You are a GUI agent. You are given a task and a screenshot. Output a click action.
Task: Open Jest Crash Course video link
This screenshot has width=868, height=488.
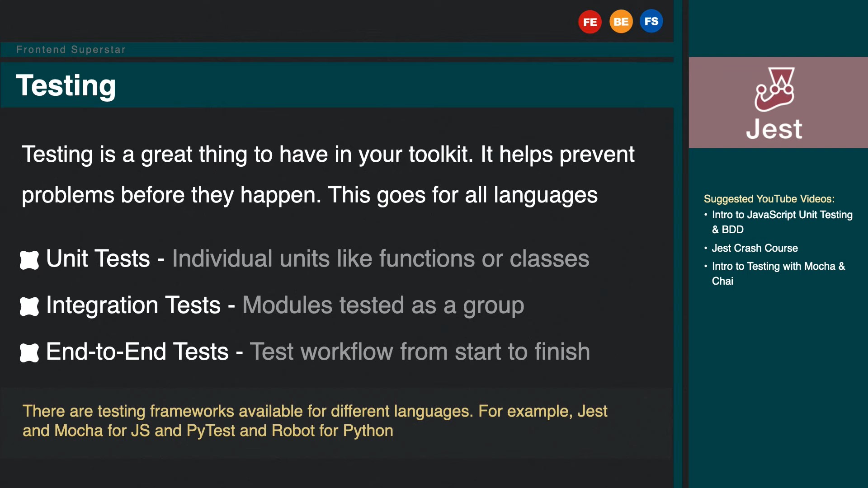(x=755, y=248)
